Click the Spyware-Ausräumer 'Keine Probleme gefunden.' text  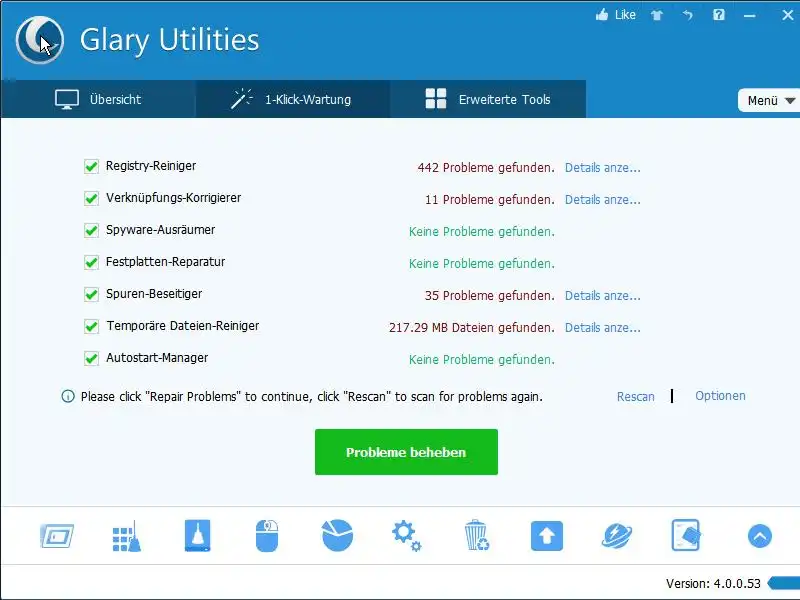click(482, 232)
